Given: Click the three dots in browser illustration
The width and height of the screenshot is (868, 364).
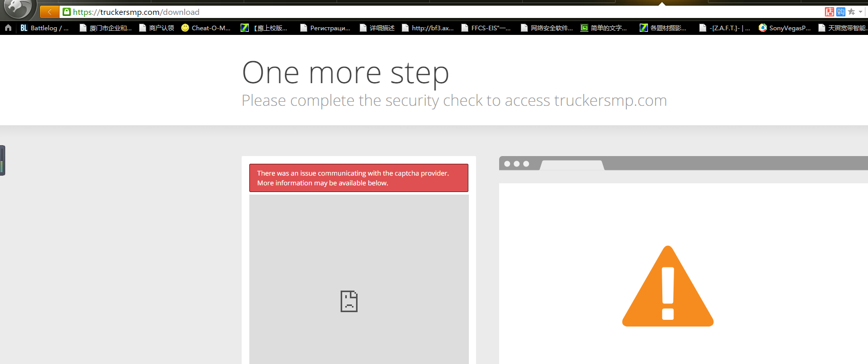Looking at the screenshot, I should [x=517, y=164].
